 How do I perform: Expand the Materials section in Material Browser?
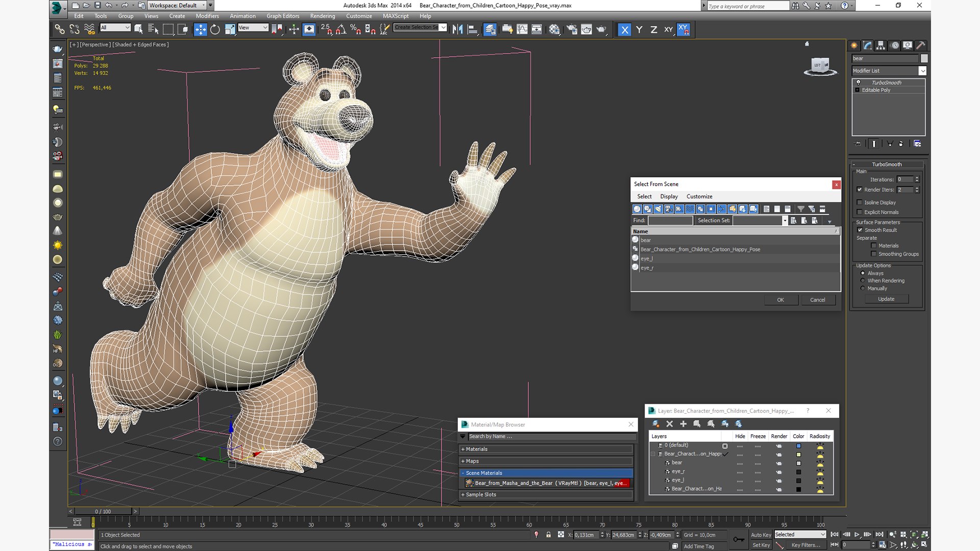[x=546, y=449]
